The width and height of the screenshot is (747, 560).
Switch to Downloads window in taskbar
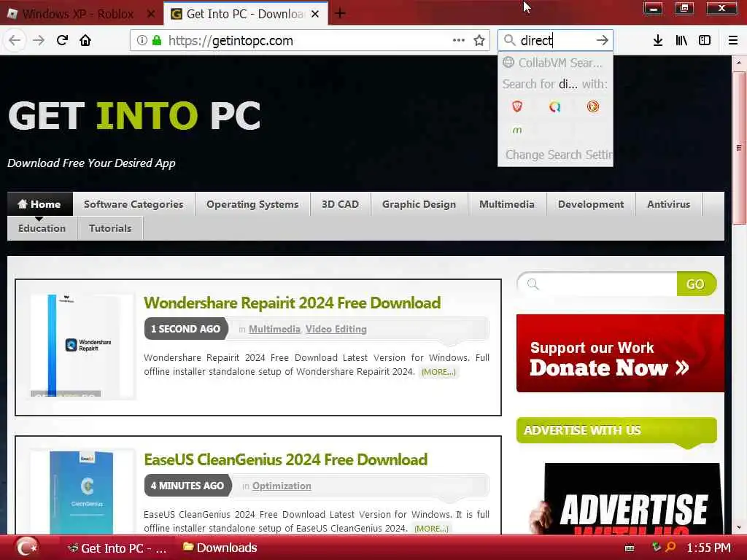(x=220, y=548)
